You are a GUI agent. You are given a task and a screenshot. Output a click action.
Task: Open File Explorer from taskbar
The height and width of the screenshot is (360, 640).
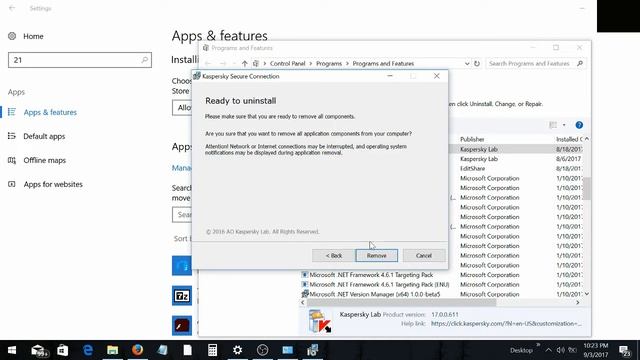coord(113,350)
